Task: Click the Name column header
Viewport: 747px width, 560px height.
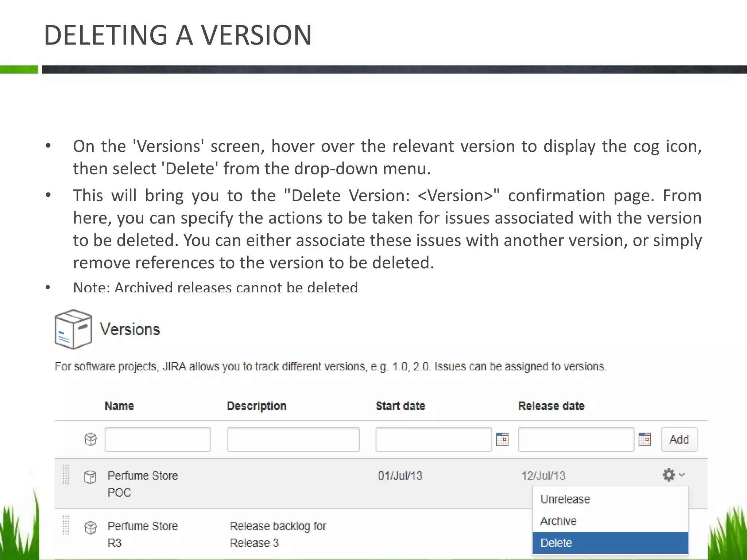Action: [119, 406]
